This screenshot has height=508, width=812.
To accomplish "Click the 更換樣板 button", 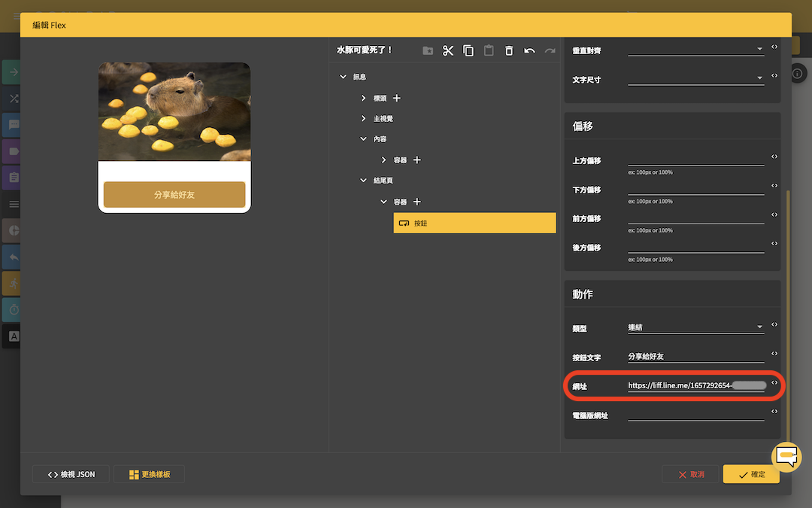I will [149, 474].
